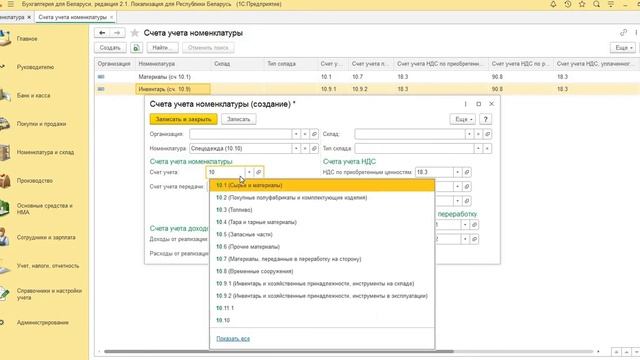This screenshot has width=640, height=360.
Task: Go forward with the right arrow
Action: pos(117,33)
